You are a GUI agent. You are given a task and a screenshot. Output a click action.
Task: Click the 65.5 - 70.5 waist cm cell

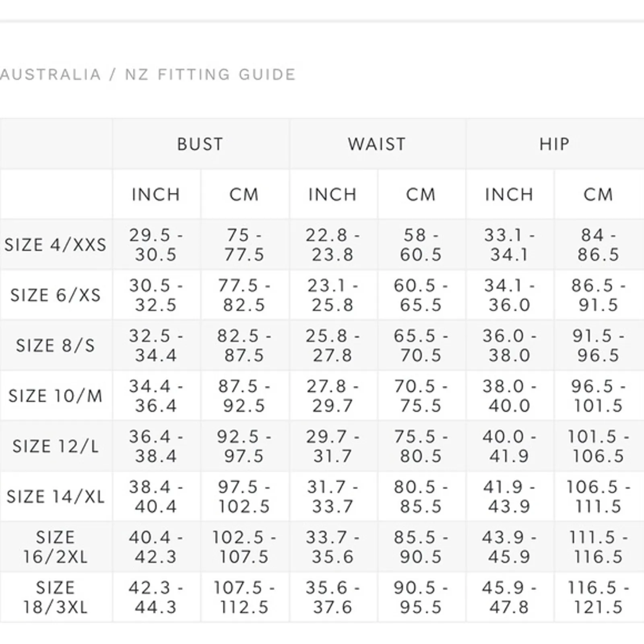(x=421, y=345)
